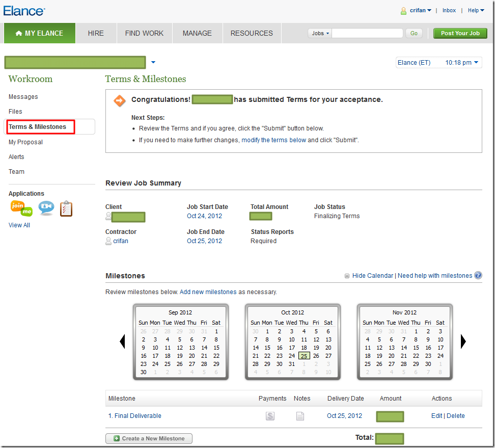Open the Final Deliverable milestone link

pyautogui.click(x=137, y=416)
